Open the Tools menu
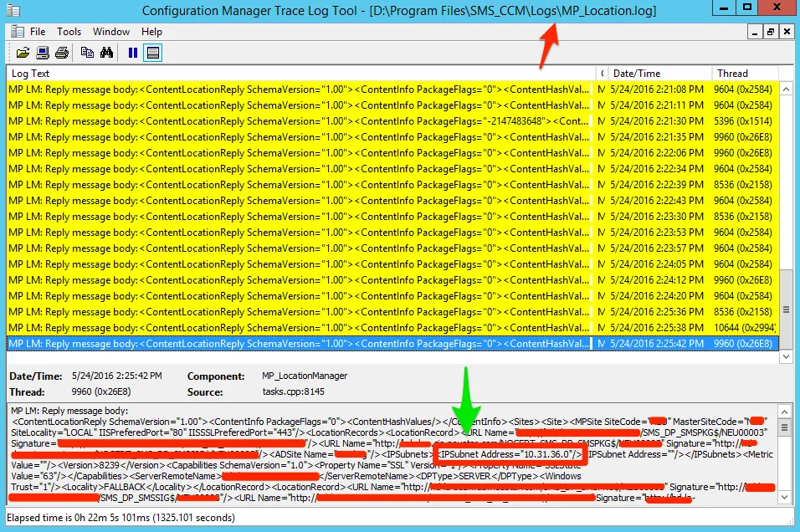Screen dimensions: 800x532 click(x=69, y=32)
